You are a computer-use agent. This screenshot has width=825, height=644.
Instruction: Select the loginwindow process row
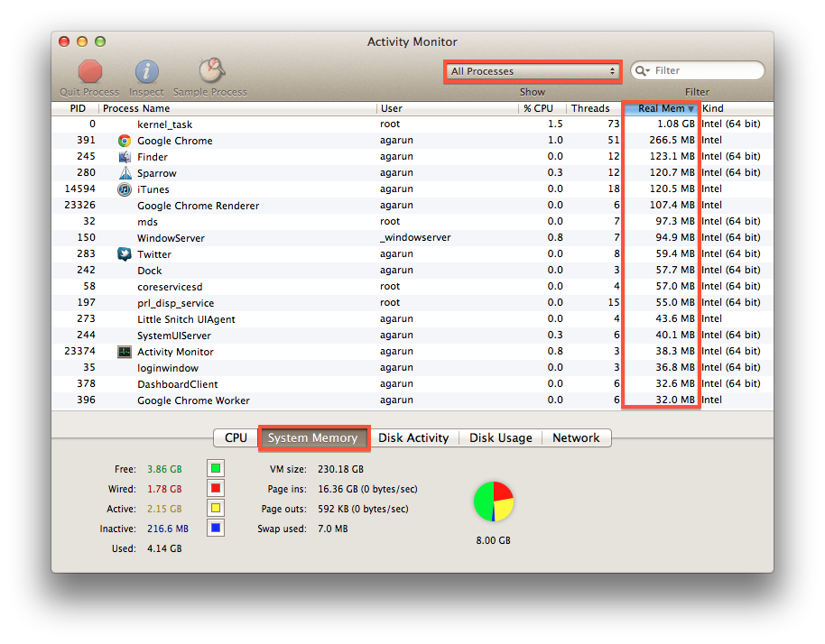point(412,368)
